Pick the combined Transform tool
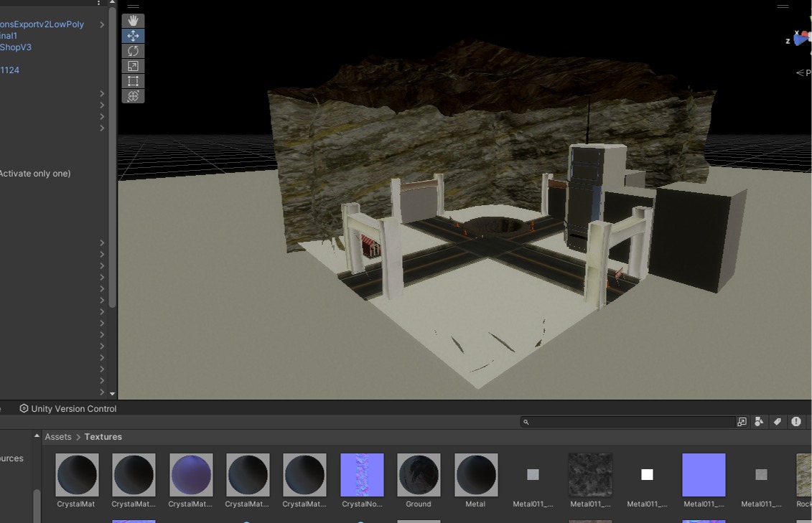The height and width of the screenshot is (523, 812). click(133, 96)
